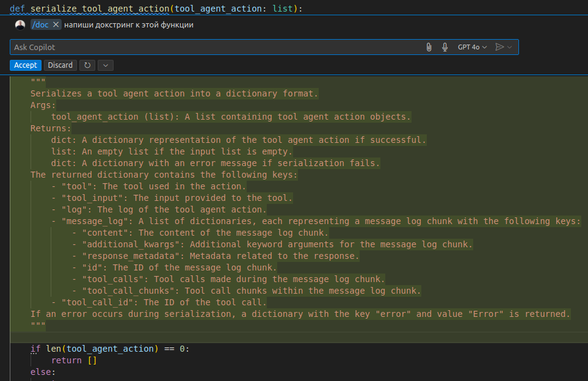
Task: Click the "Returns:" line in docstring
Action: coord(51,128)
